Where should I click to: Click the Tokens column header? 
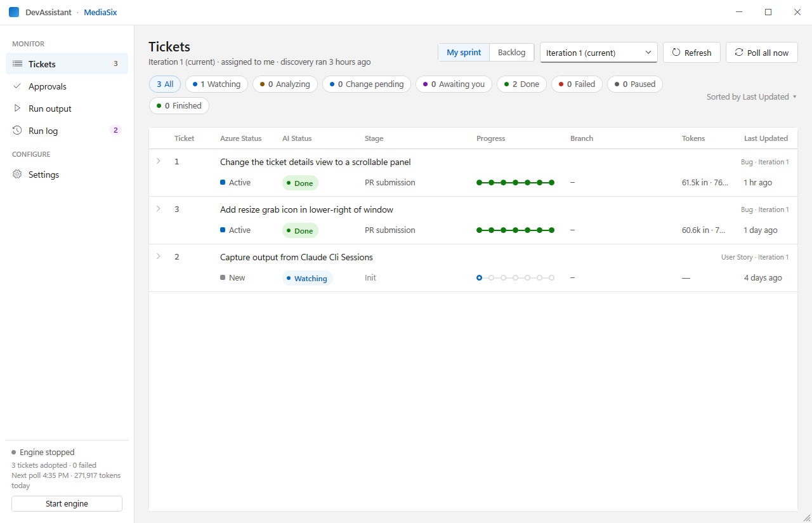pyautogui.click(x=693, y=138)
